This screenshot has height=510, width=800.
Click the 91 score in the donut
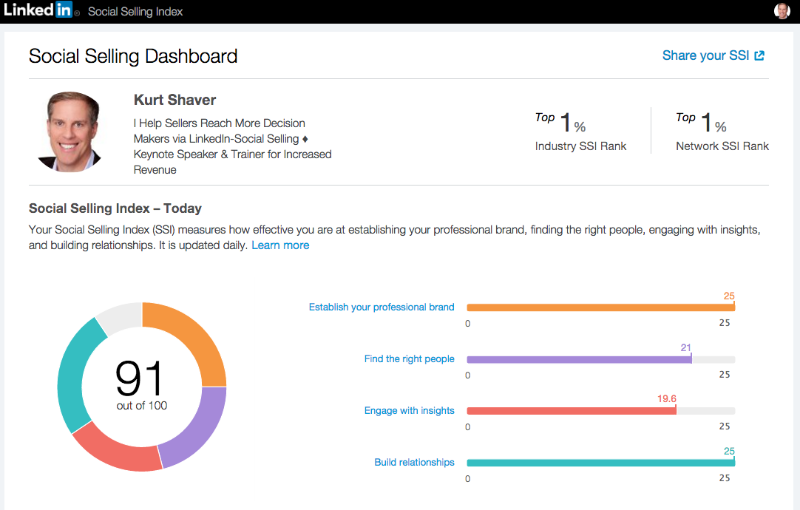pos(139,378)
